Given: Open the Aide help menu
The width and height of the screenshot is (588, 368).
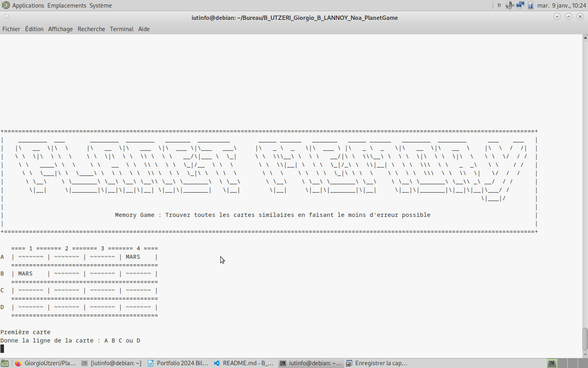Looking at the screenshot, I should [x=144, y=29].
